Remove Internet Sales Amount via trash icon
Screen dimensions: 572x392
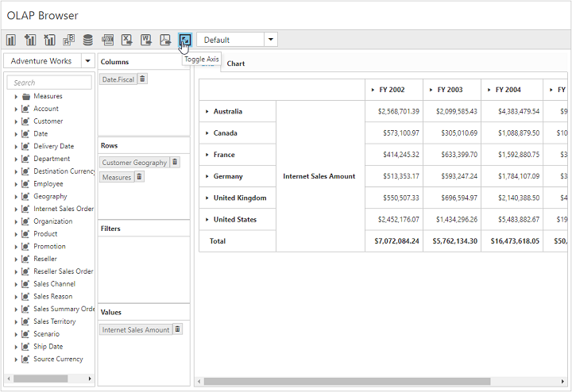[177, 329]
